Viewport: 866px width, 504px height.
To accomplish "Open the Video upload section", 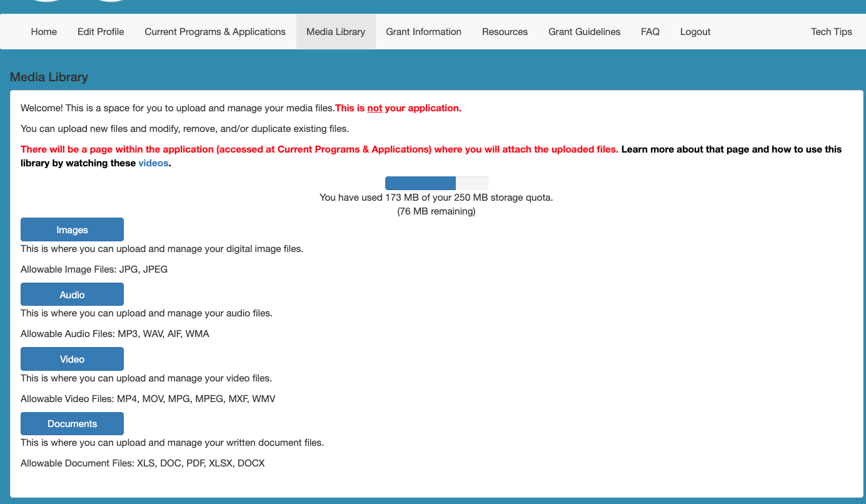I will (72, 359).
